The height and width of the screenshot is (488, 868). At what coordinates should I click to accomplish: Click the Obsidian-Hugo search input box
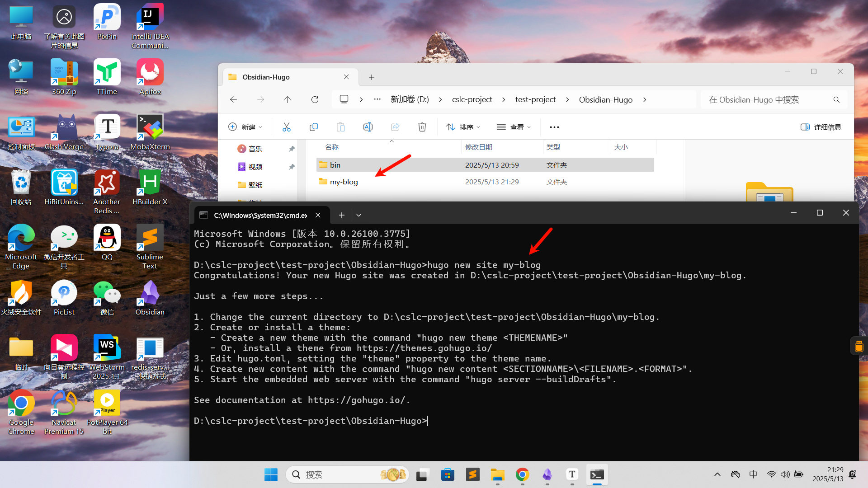[769, 99]
